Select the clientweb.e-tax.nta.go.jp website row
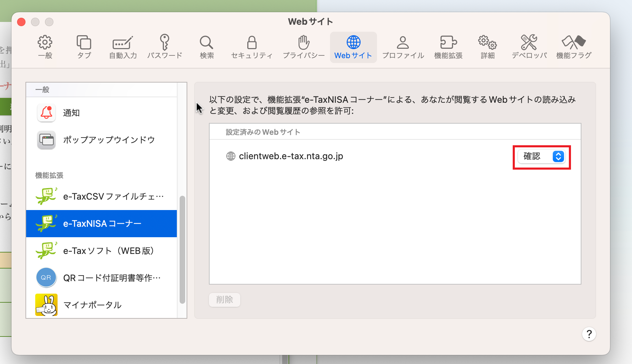The height and width of the screenshot is (364, 632). pos(395,156)
